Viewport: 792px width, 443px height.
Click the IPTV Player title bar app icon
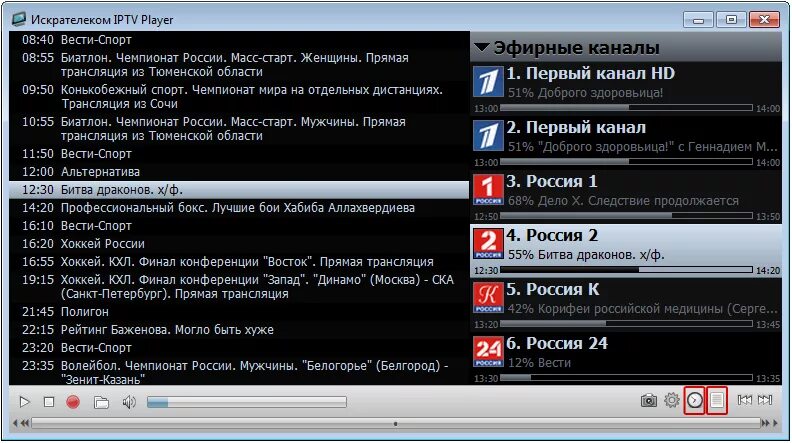click(x=19, y=19)
